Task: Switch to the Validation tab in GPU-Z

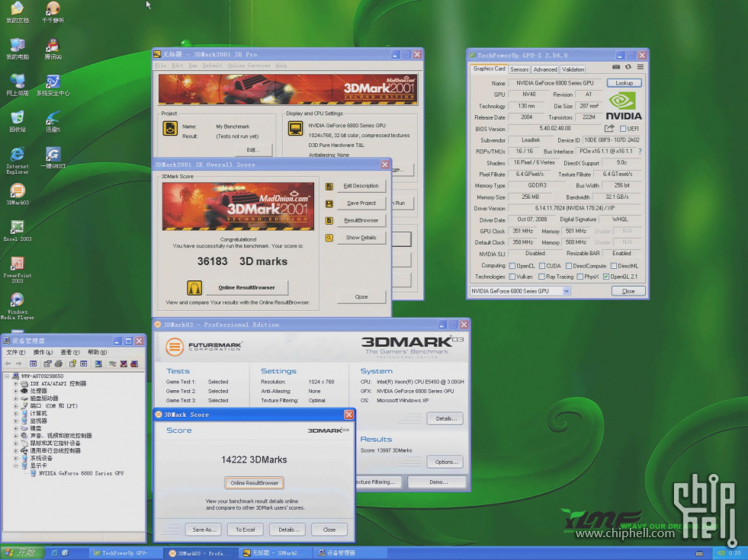Action: point(573,69)
